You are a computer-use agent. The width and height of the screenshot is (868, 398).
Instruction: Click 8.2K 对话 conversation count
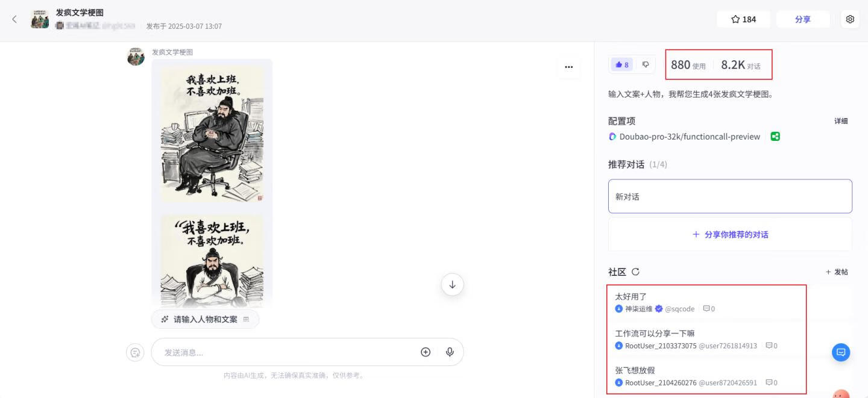741,65
